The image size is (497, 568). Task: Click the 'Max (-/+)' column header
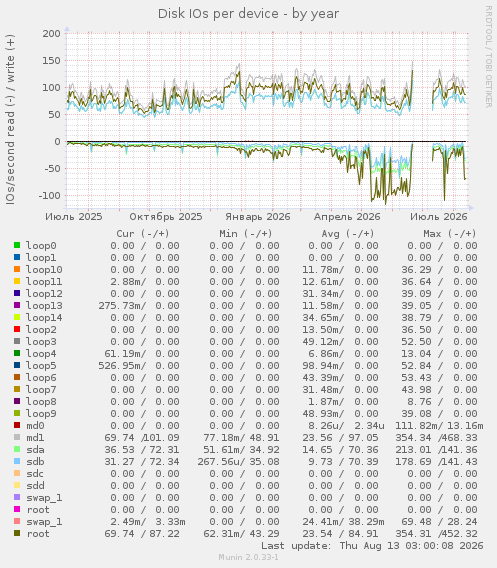(x=450, y=234)
